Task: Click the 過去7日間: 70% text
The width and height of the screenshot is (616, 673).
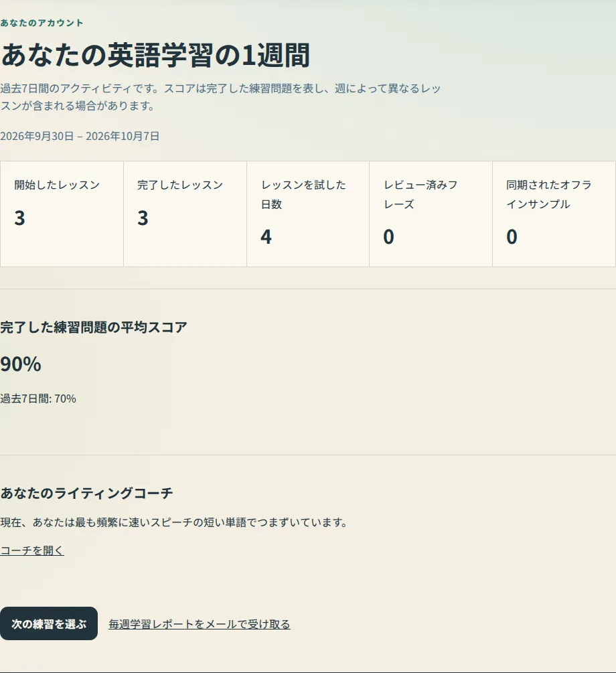Action: [x=38, y=398]
